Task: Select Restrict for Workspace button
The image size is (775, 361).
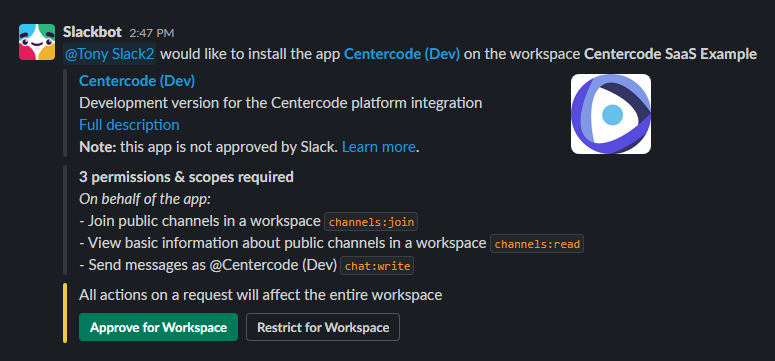Action: point(323,327)
